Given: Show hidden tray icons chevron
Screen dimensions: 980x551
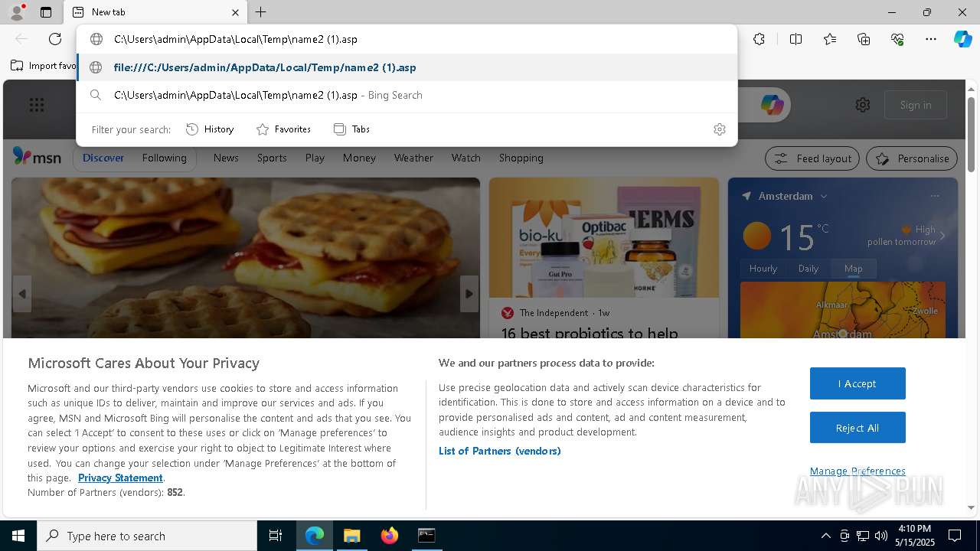Looking at the screenshot, I should tap(825, 536).
